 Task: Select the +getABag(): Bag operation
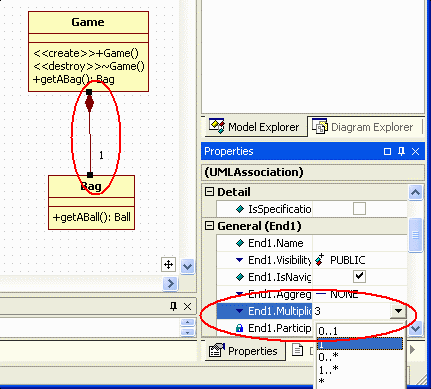[74, 79]
